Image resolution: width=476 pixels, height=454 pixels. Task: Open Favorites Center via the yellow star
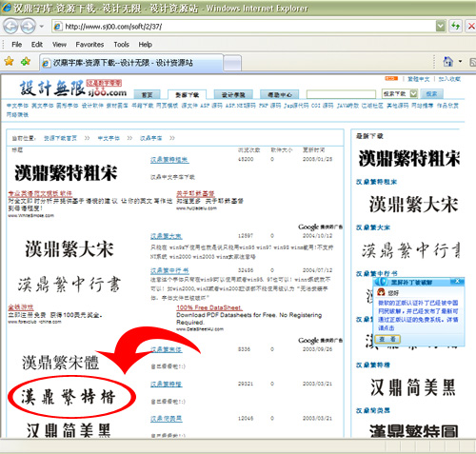tap(9, 61)
